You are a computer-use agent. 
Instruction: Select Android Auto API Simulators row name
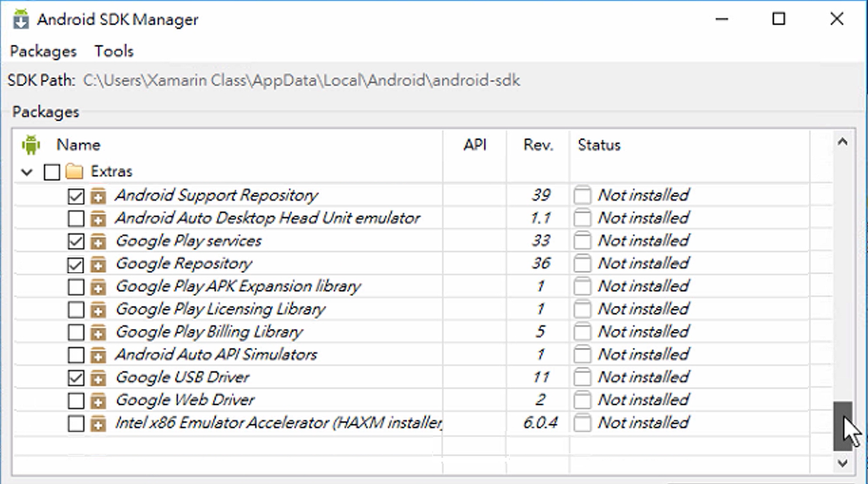[216, 354]
